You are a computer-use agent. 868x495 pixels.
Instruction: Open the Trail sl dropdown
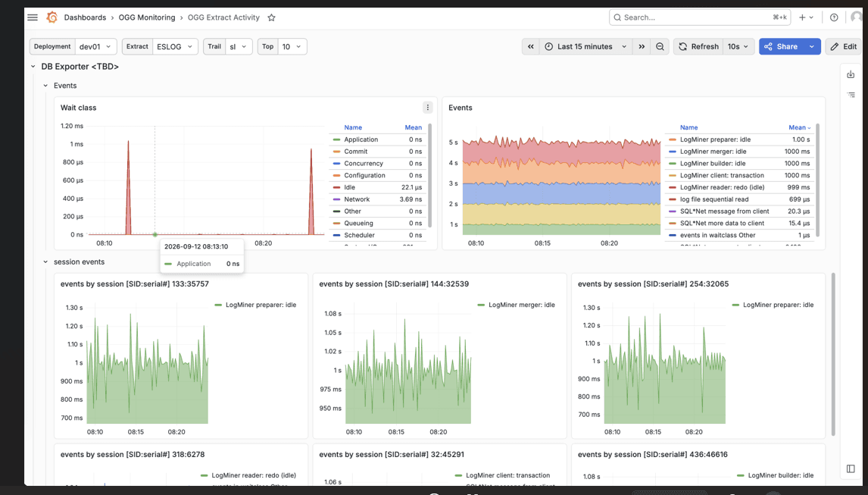(239, 46)
